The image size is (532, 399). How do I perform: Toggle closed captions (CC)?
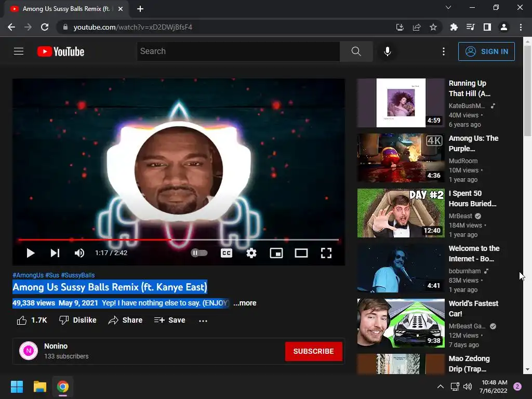tap(227, 253)
